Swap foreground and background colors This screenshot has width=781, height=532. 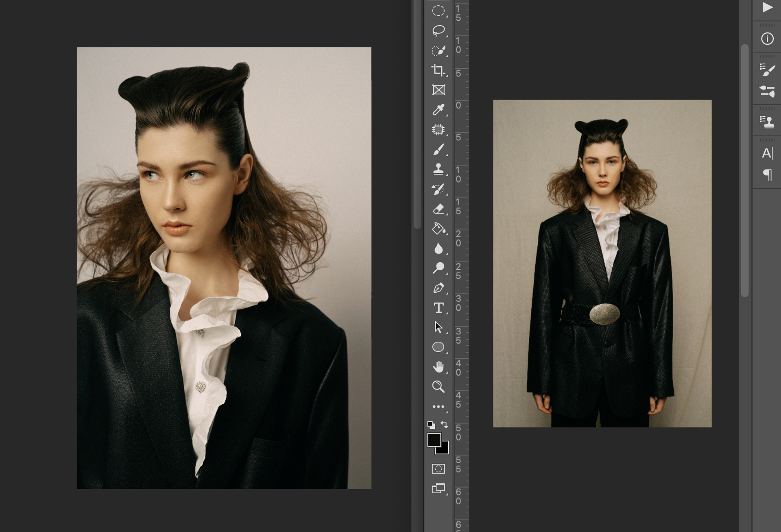click(x=444, y=425)
